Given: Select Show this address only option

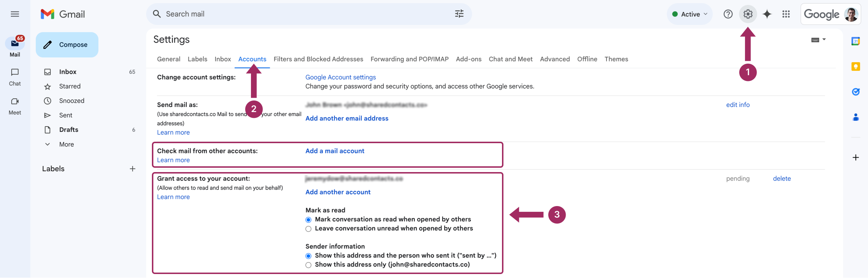Looking at the screenshot, I should pos(309,265).
